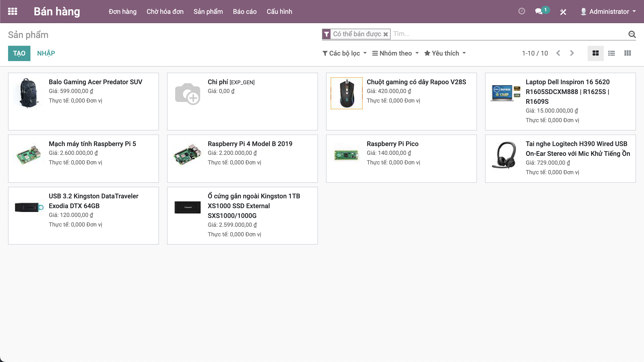Remove the Có thể bán được filter
The height and width of the screenshot is (362, 644).
point(385,34)
